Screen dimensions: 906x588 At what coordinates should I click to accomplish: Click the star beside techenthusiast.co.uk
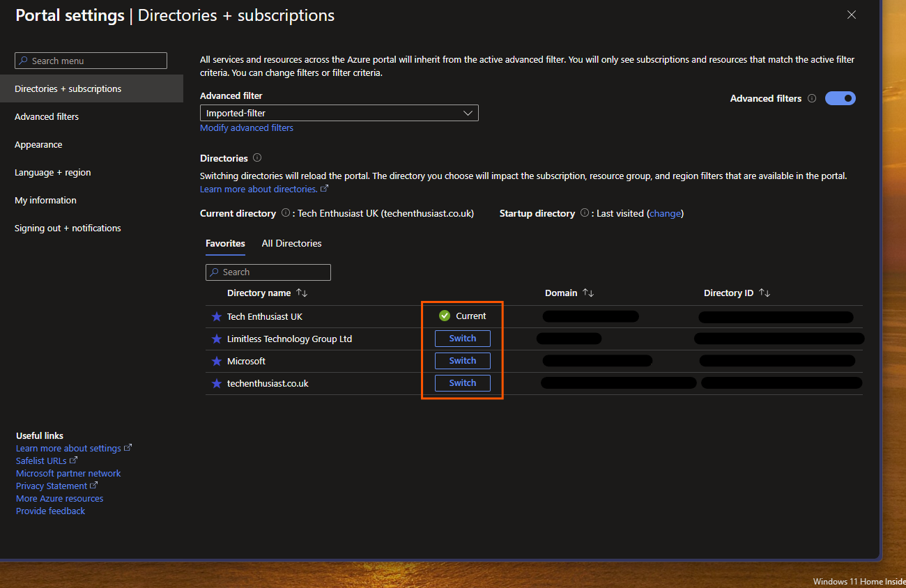(x=216, y=384)
